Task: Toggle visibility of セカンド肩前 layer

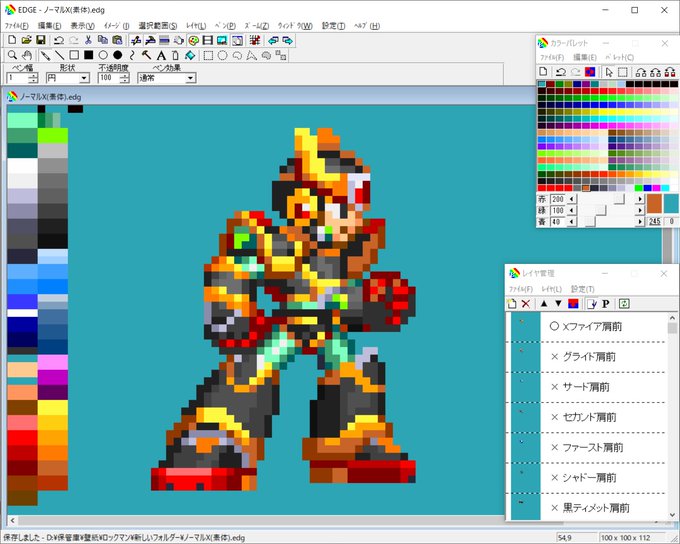Action: point(554,417)
